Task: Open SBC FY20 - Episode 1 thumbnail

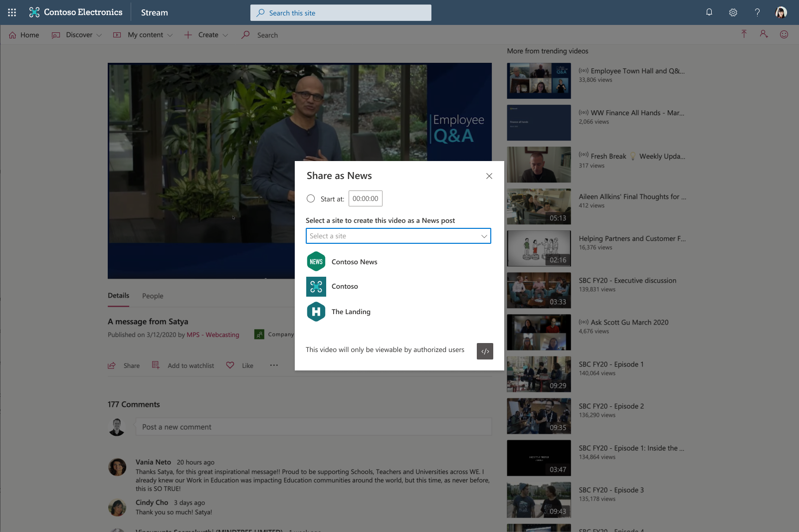Action: pyautogui.click(x=539, y=374)
